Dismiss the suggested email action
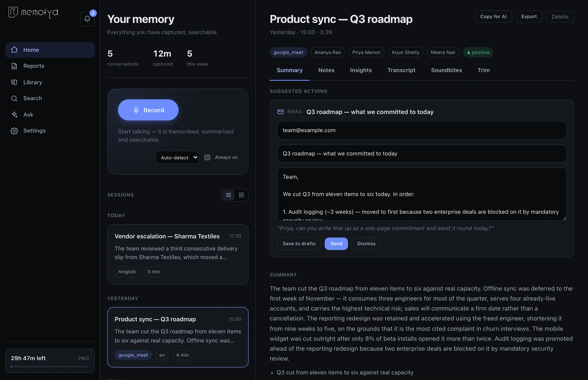The height and width of the screenshot is (380, 588). coord(366,244)
